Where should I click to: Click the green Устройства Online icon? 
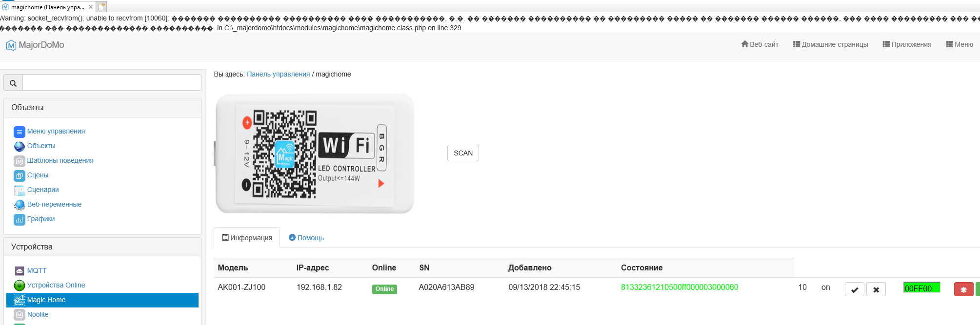[x=19, y=286]
